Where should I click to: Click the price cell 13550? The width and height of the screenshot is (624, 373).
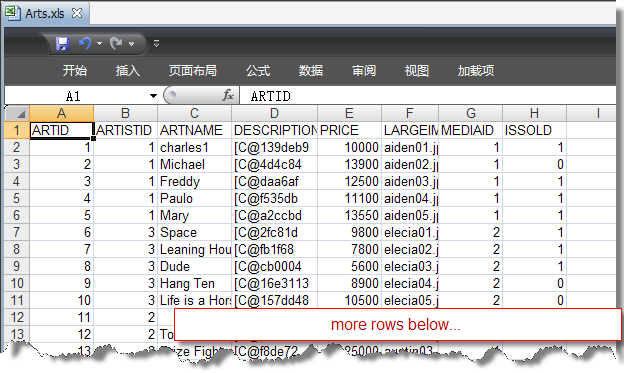[x=349, y=215]
